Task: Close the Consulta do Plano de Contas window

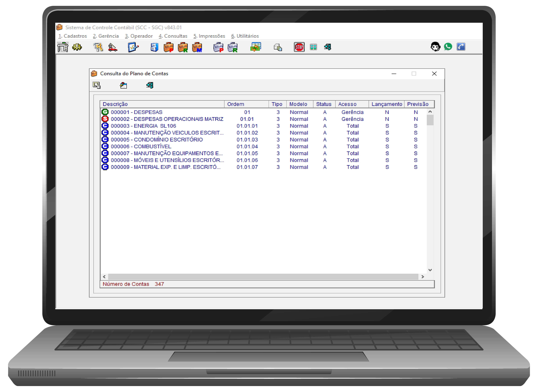Action: pyautogui.click(x=434, y=74)
